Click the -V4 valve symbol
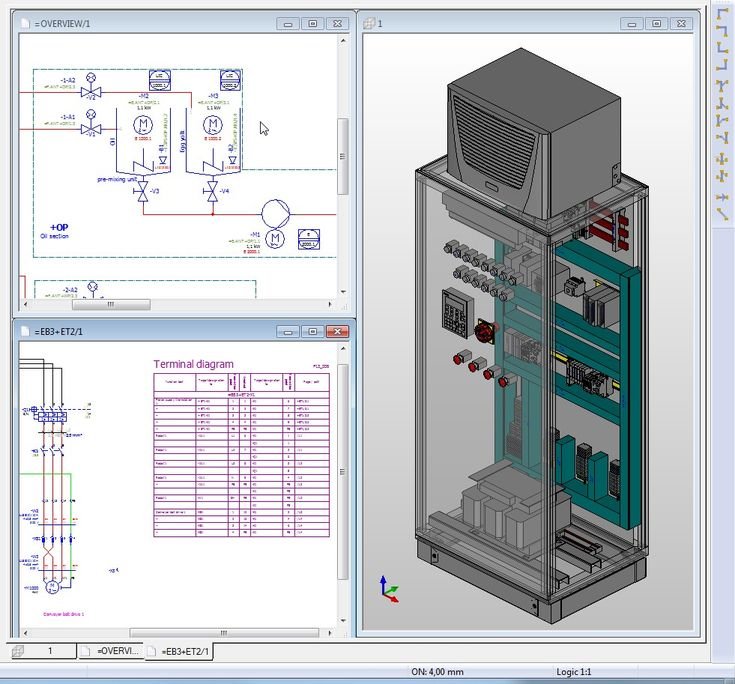The width and height of the screenshot is (735, 684). [212, 191]
